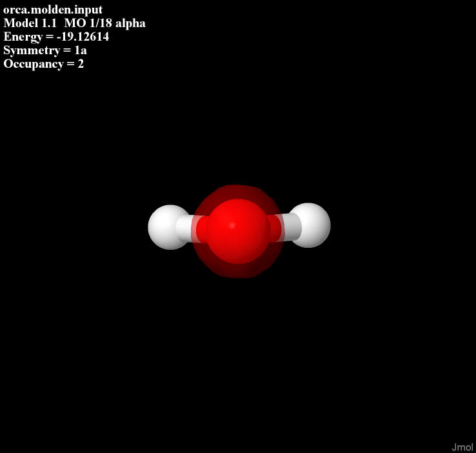Click the red oxygen atom in the center
This screenshot has width=476, height=453.
238,232
